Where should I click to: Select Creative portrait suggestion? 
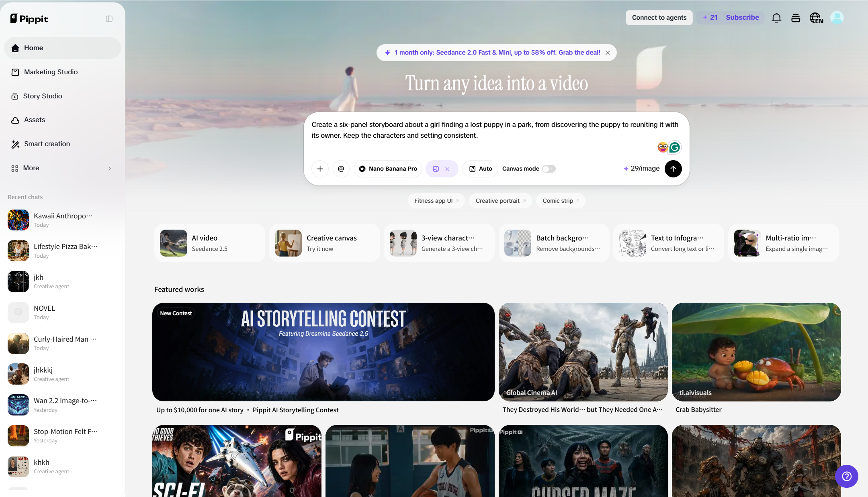click(501, 201)
